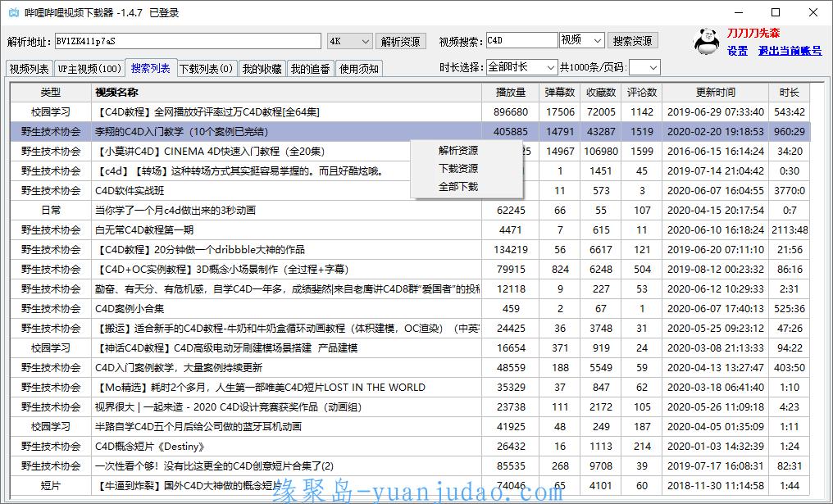The height and width of the screenshot is (504, 833).
Task: Click username 刀刀刀先森
Action: click(x=753, y=33)
